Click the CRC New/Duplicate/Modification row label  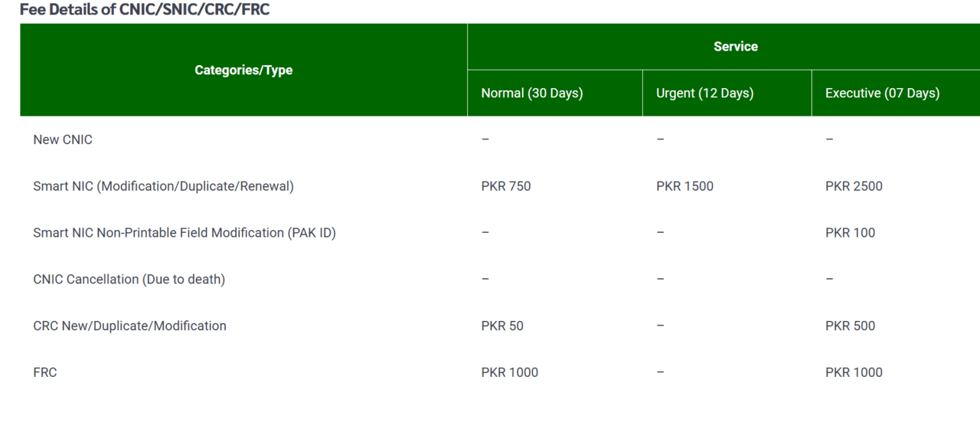[x=129, y=326]
